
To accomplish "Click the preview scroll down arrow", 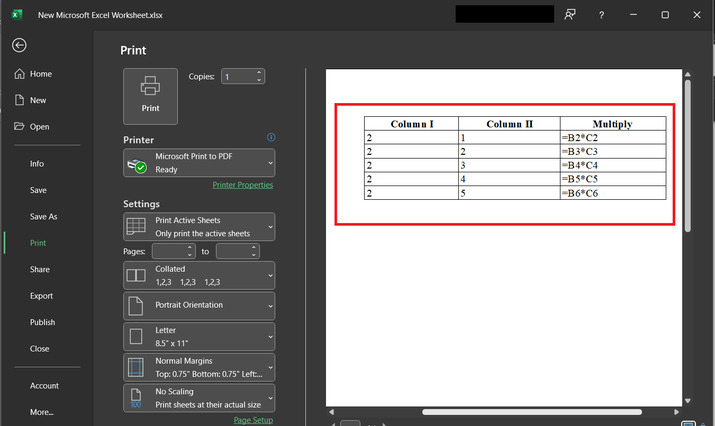I will (688, 401).
